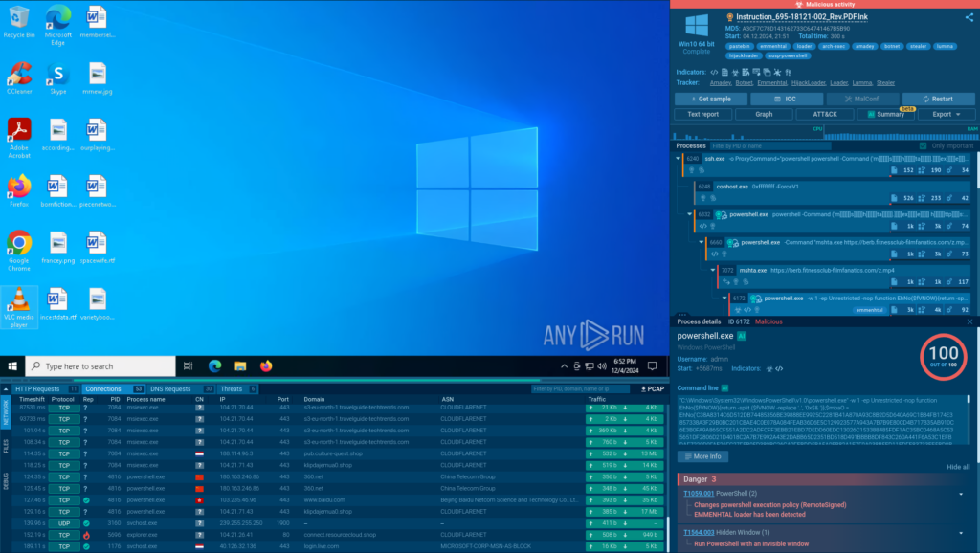Expand the T1059.001 PowerShell danger entry
The height and width of the screenshot is (553, 980).
(x=960, y=493)
